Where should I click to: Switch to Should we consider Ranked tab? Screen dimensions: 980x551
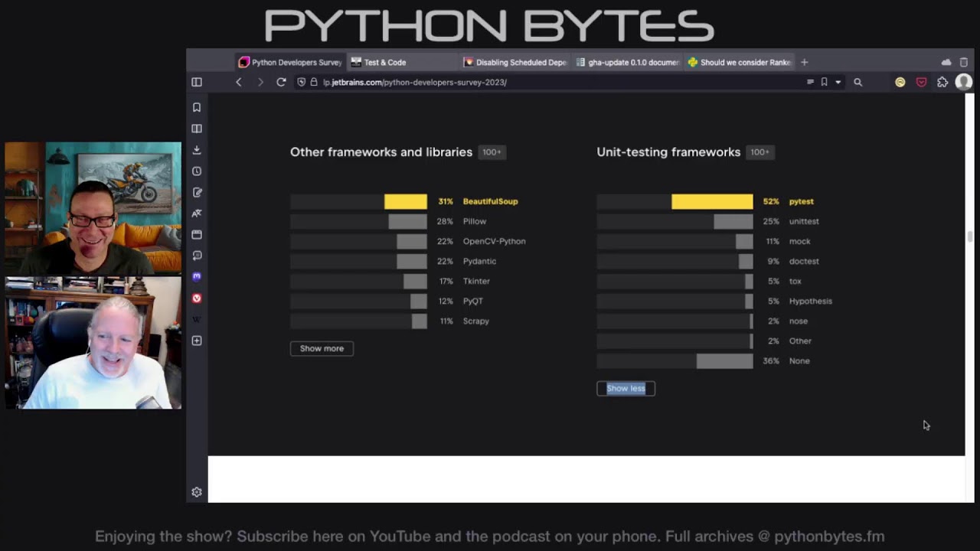pos(739,62)
